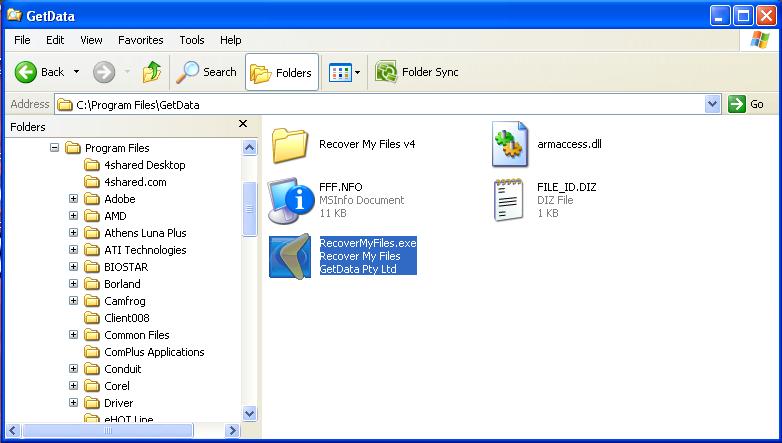Expand the Driver folder node
Viewport: 782px width, 443px height.
pos(73,402)
